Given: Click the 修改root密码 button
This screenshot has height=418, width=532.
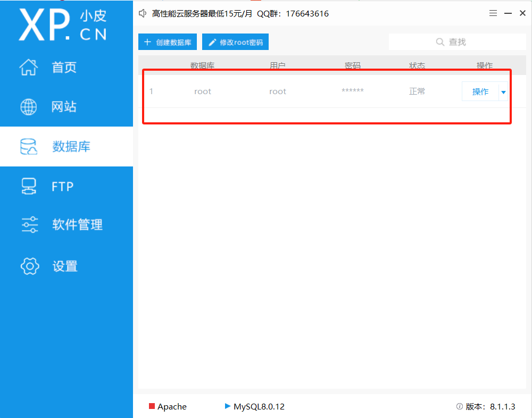Looking at the screenshot, I should point(236,42).
